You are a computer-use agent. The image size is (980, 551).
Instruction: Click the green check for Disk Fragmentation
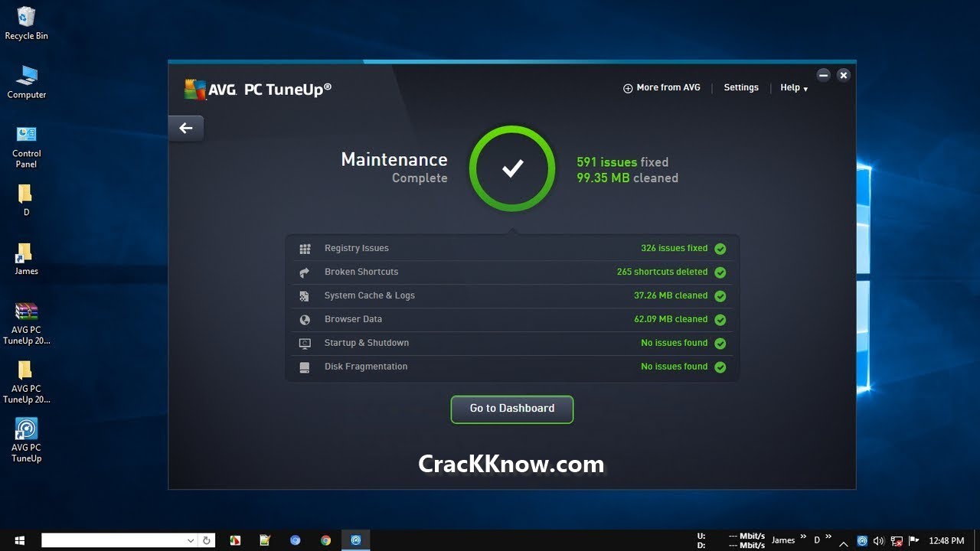click(720, 367)
